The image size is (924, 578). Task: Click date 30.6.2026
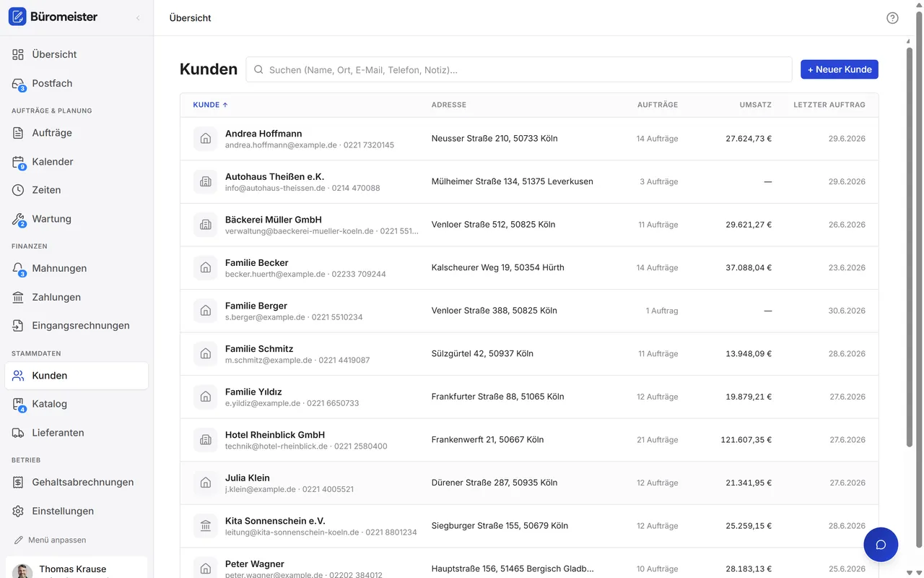(x=847, y=311)
